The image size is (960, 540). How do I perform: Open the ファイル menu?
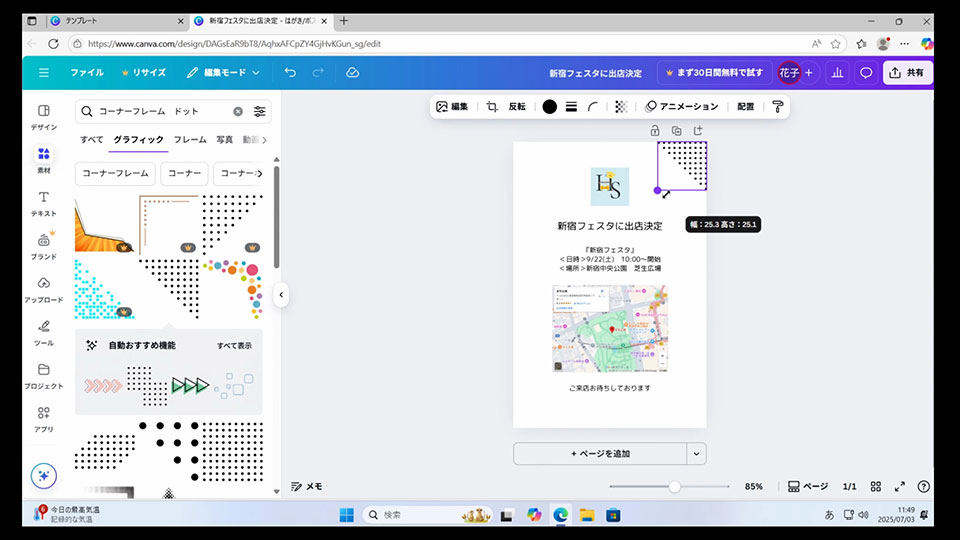(86, 72)
